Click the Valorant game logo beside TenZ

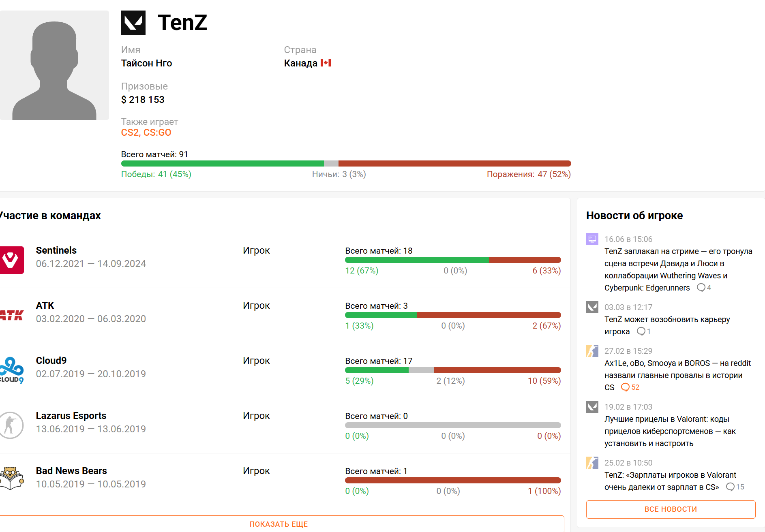pos(133,23)
